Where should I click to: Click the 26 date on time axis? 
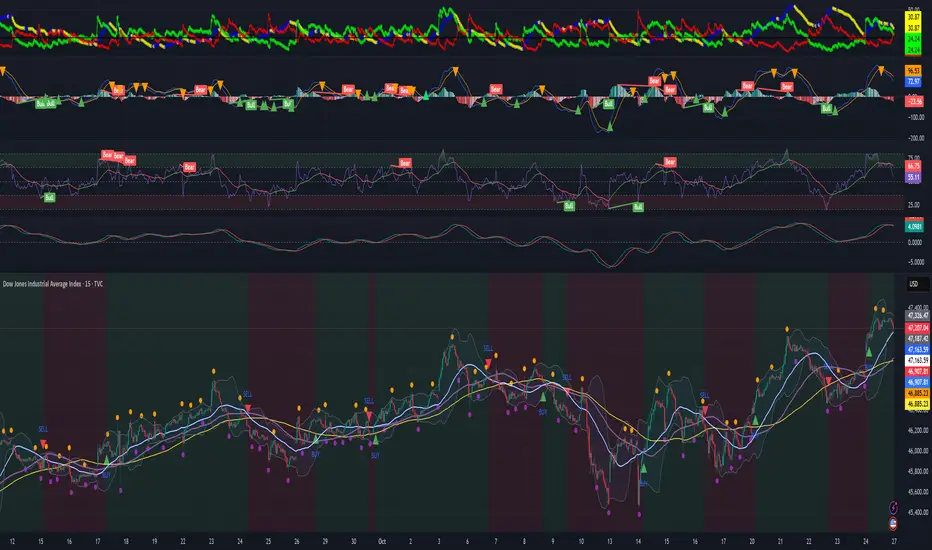click(297, 541)
